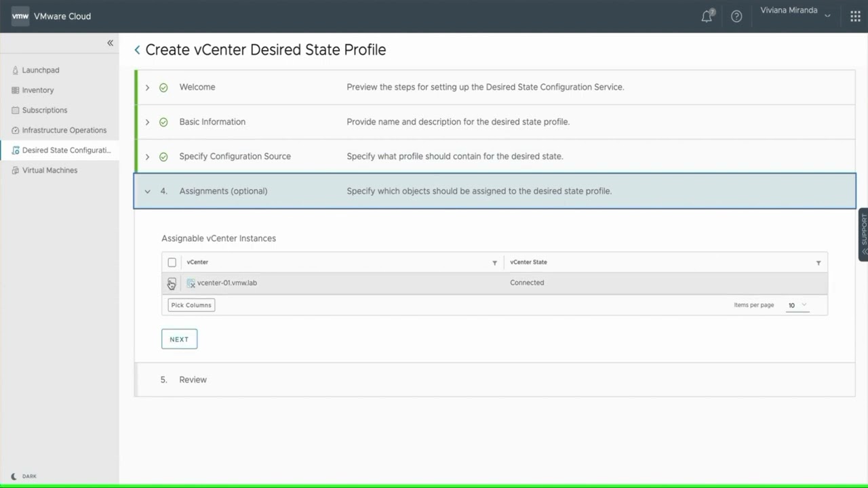868x488 pixels.
Task: Click the Basic Information green check icon
Action: (x=163, y=122)
